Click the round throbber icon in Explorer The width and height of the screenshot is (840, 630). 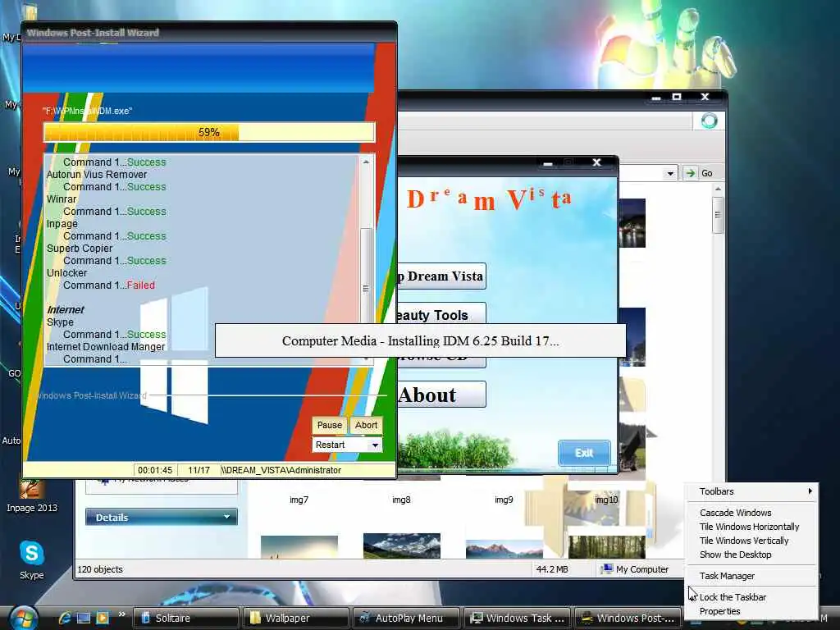point(710,121)
